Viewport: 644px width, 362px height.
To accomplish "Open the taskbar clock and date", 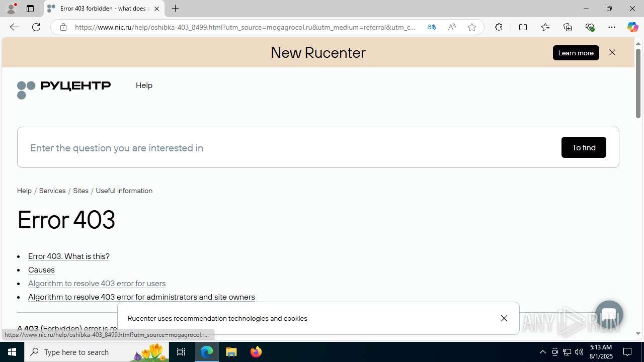I will tap(601, 352).
